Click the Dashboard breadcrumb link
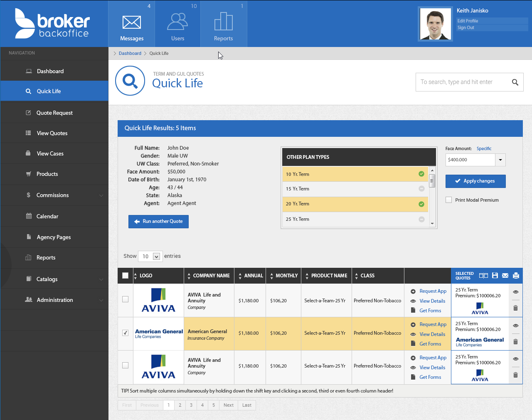 130,53
